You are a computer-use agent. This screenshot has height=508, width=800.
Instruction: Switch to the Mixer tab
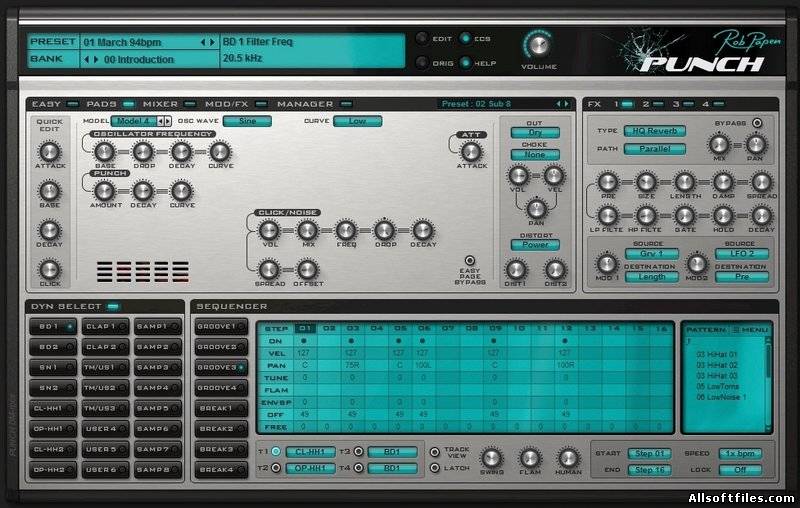169,104
